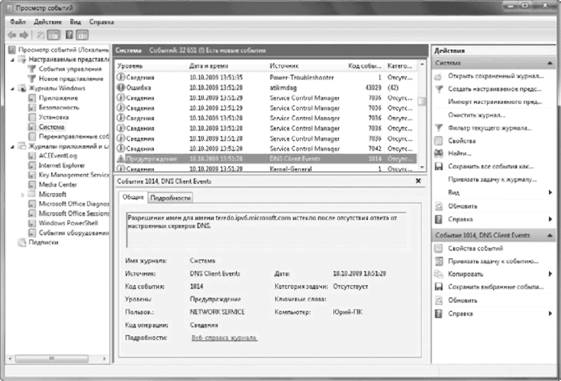This screenshot has width=561, height=381.
Task: Click the Найти binoculars icon
Action: click(439, 153)
